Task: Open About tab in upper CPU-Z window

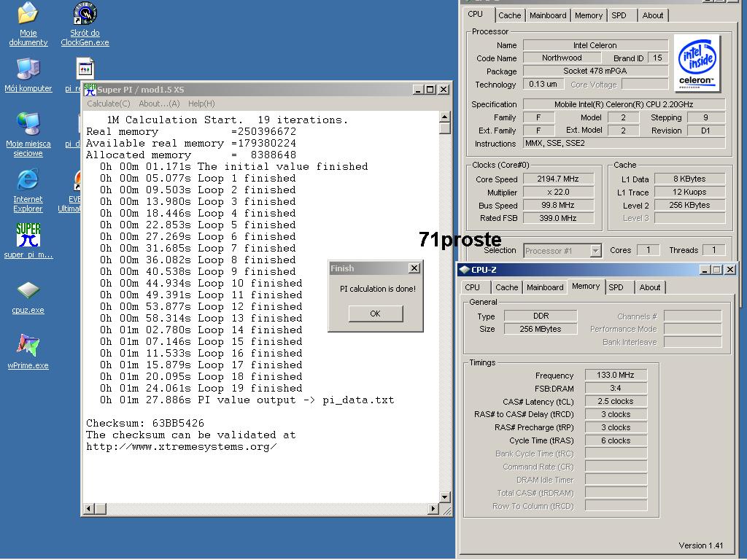Action: (x=653, y=15)
